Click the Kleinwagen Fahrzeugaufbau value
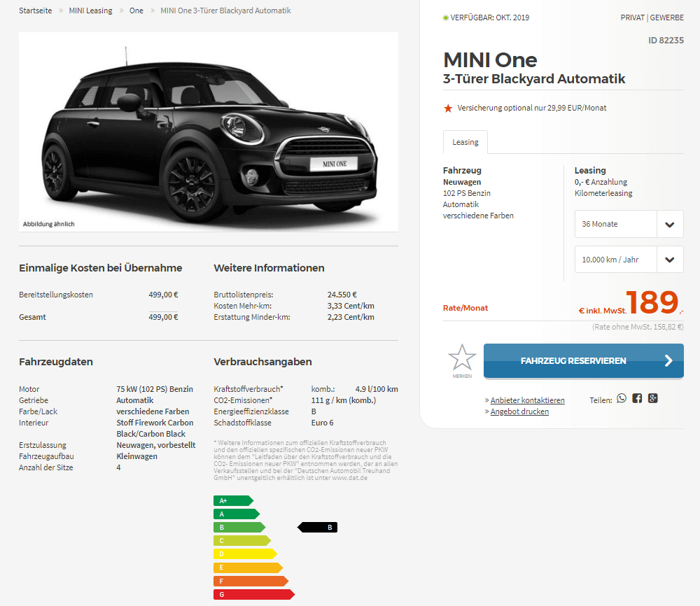The image size is (700, 606). [136, 456]
